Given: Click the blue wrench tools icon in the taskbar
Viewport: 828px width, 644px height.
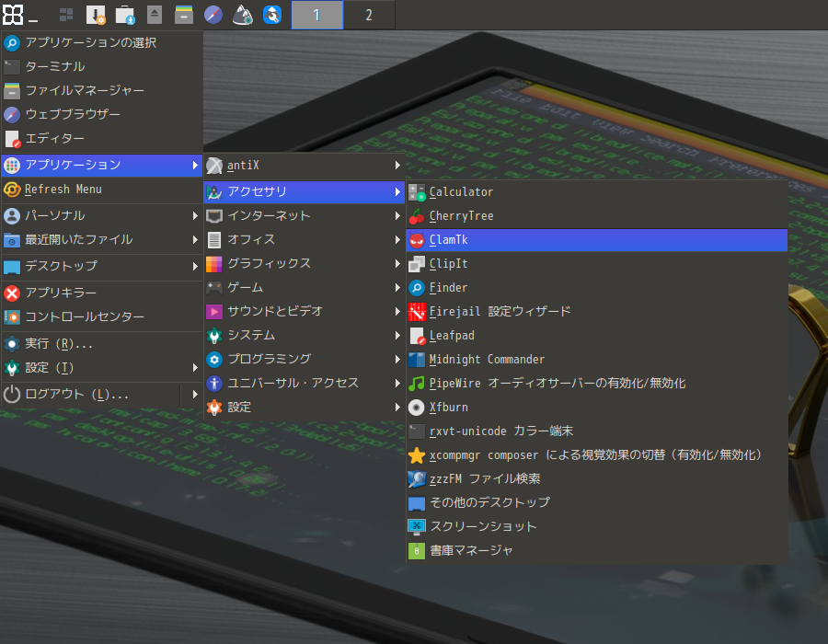Looking at the screenshot, I should pyautogui.click(x=272, y=14).
